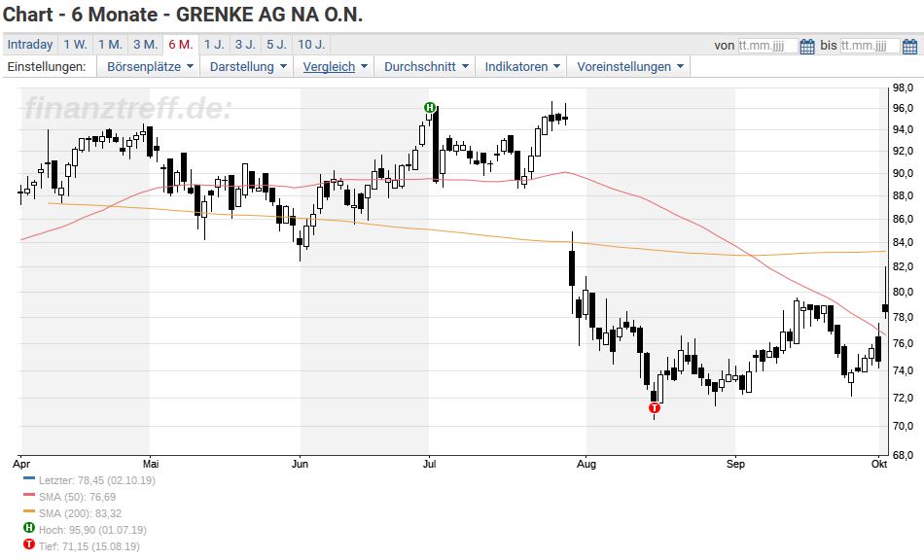Screen dimensions: 924x560
Task: Click the 'Sep' label on the time axis
Action: (735, 464)
